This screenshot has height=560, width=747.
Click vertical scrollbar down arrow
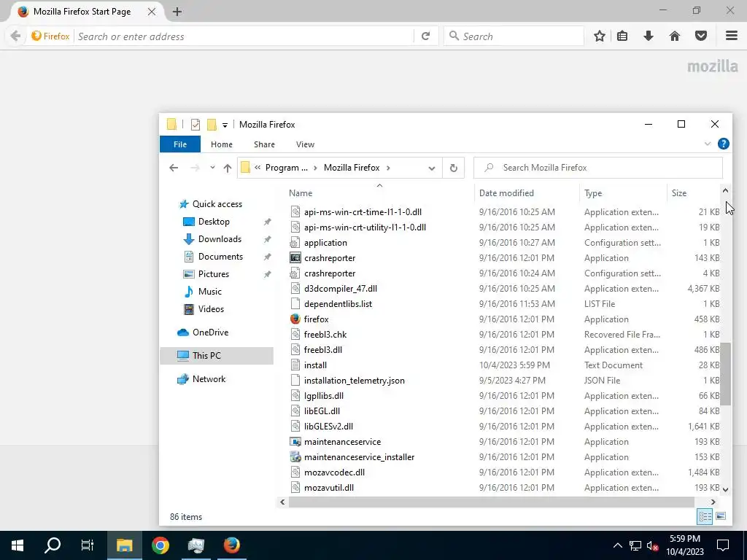pos(725,489)
